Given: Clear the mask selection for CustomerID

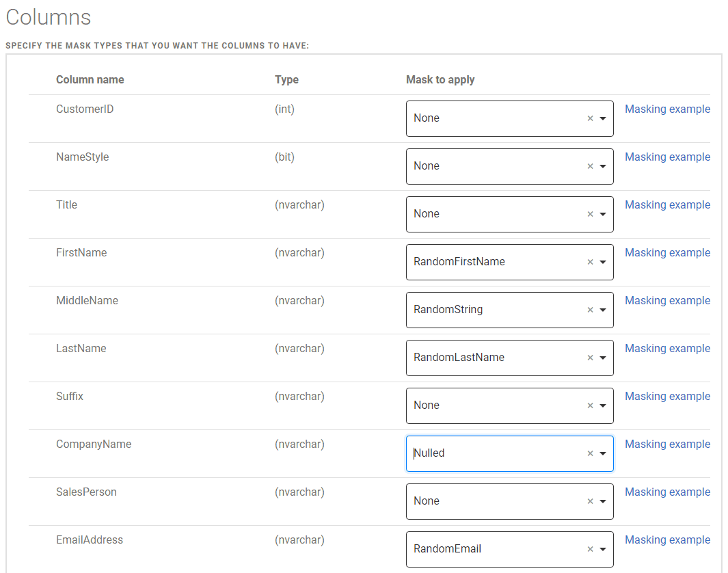Looking at the screenshot, I should tap(589, 118).
